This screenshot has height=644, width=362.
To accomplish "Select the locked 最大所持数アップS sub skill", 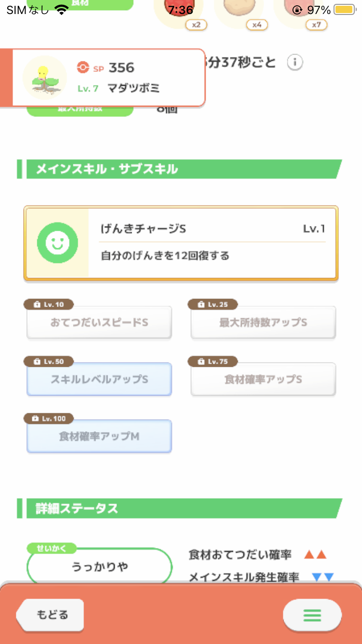I will tap(263, 322).
